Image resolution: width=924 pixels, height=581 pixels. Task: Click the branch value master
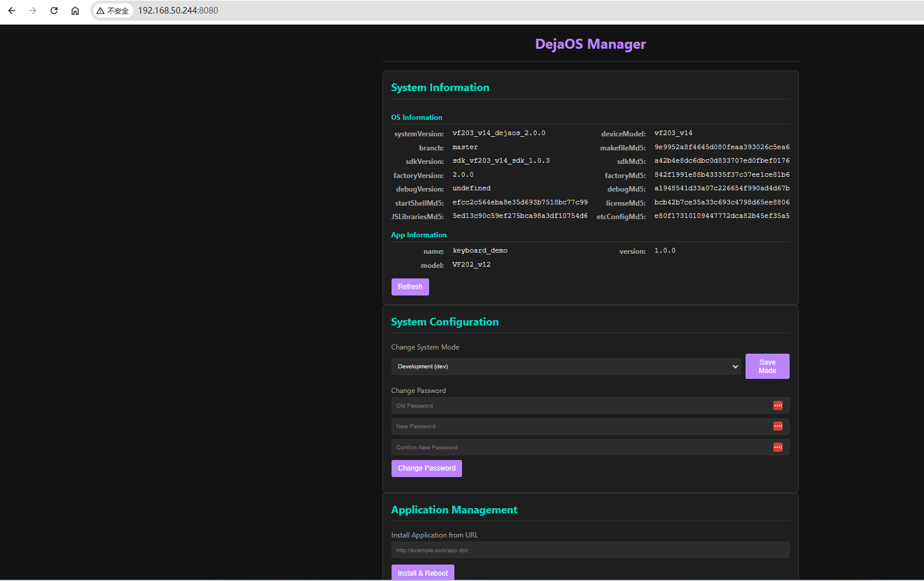pyautogui.click(x=465, y=147)
